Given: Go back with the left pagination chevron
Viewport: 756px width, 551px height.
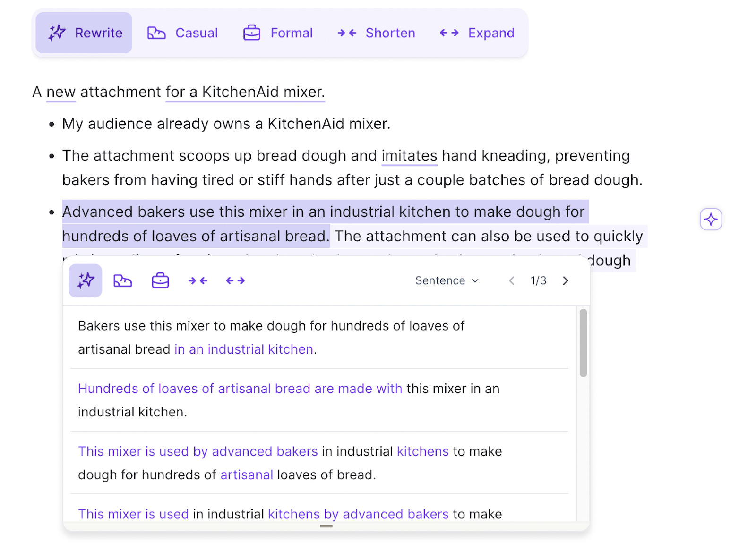Looking at the screenshot, I should coord(512,280).
